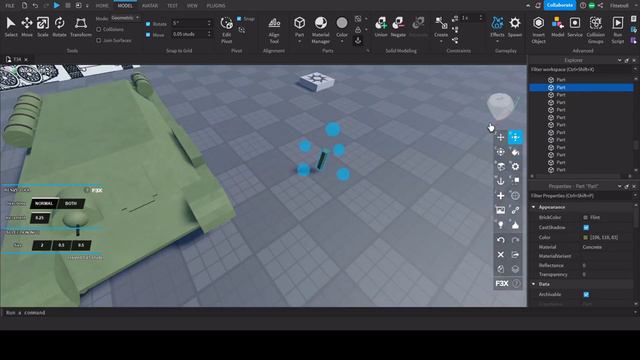The height and width of the screenshot is (360, 640).
Task: Open the Insert Object dialog
Action: point(538,30)
